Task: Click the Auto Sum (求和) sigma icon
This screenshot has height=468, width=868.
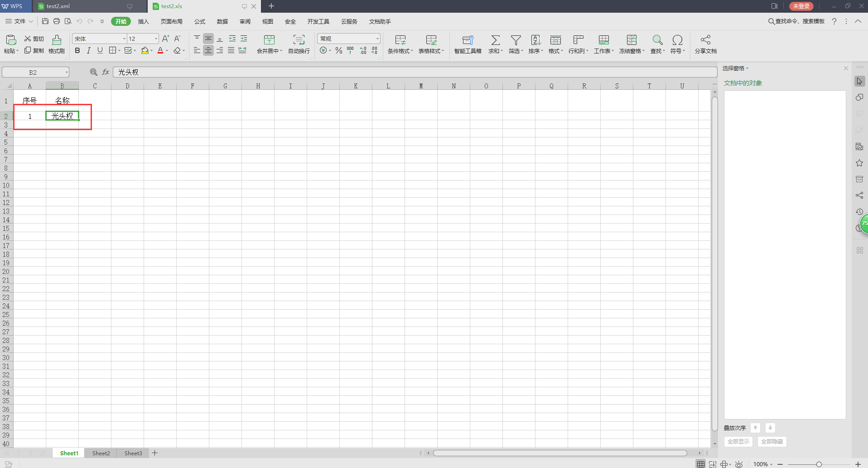Action: tap(496, 40)
